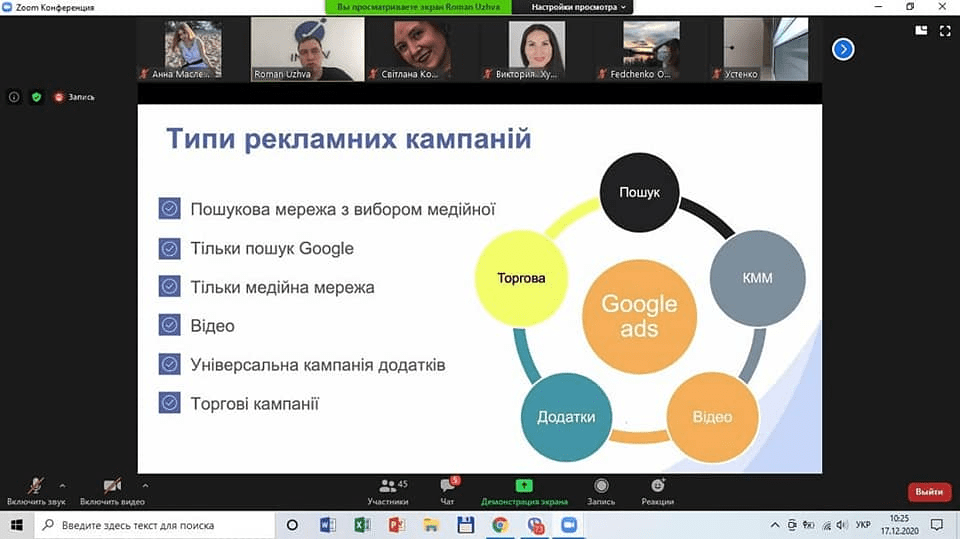The height and width of the screenshot is (539, 960).
Task: Click the taskbar search field
Action: click(x=154, y=525)
